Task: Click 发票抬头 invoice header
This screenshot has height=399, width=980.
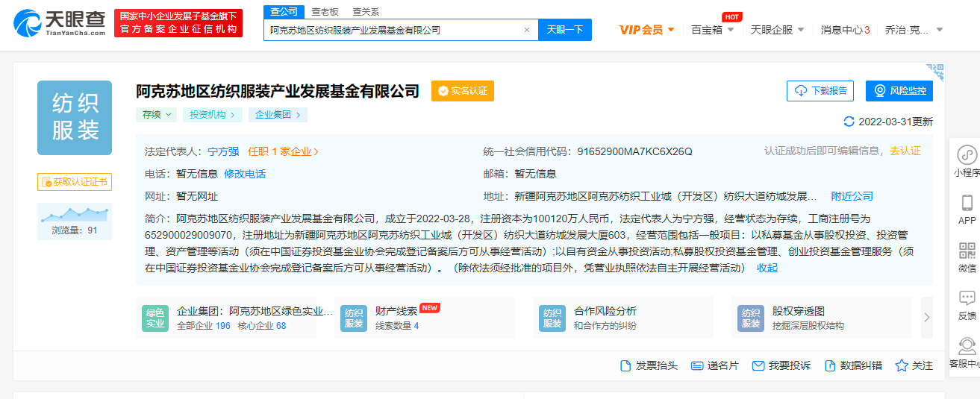Action: point(649,365)
